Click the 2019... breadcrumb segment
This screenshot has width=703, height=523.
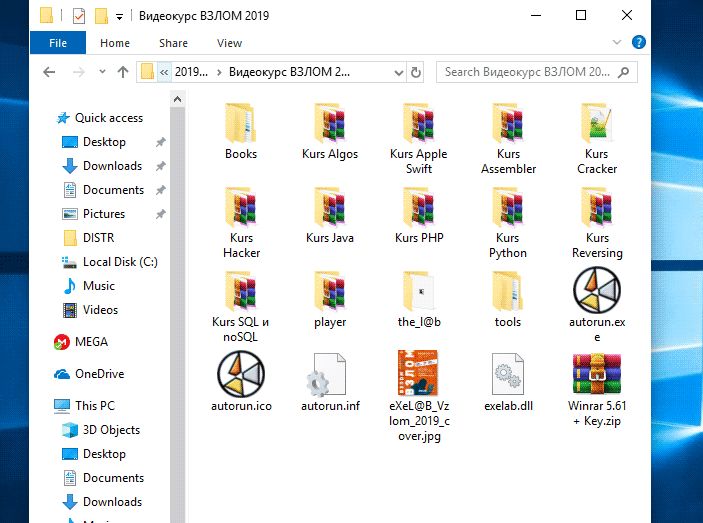point(191,72)
